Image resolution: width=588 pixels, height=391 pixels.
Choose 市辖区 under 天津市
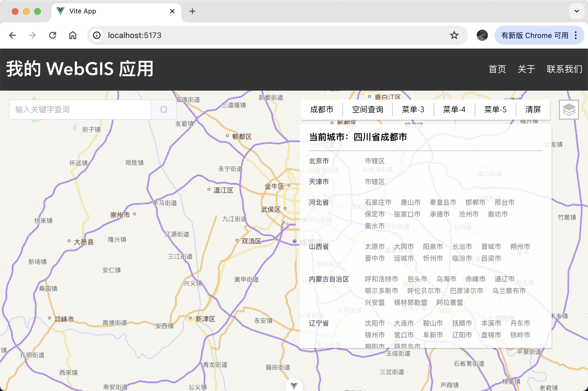(375, 182)
